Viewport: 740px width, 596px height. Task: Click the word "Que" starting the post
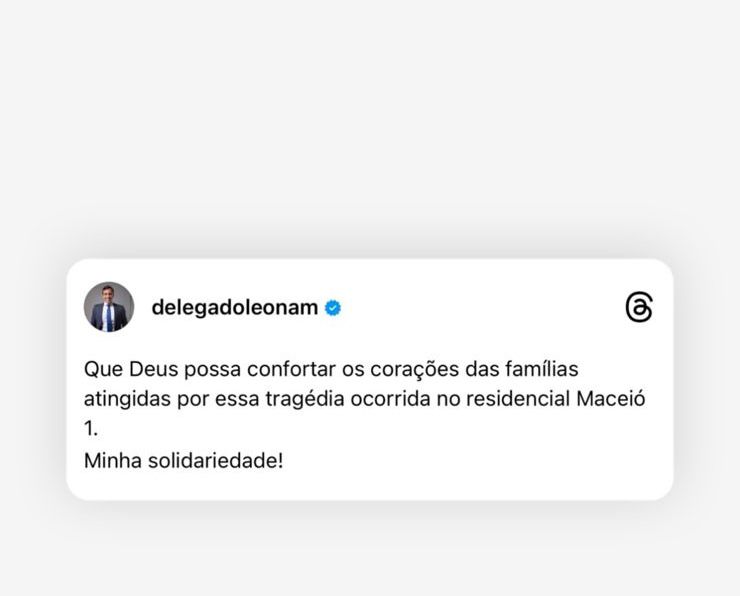(x=103, y=369)
